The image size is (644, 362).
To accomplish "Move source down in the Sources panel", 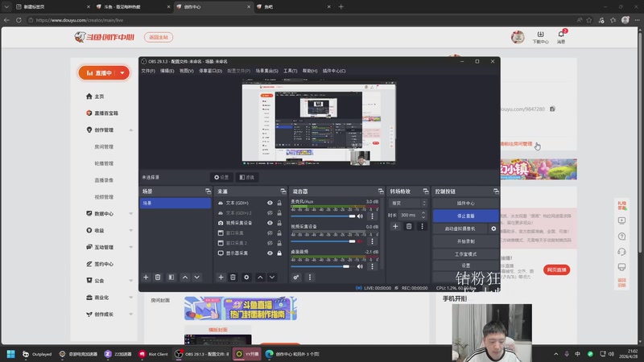I will pyautogui.click(x=272, y=278).
